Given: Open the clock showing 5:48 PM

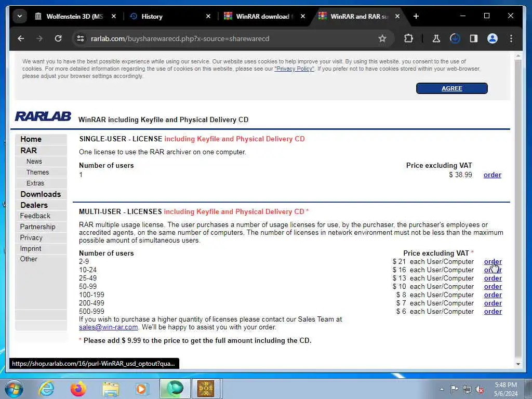Looking at the screenshot, I should coord(506,389).
